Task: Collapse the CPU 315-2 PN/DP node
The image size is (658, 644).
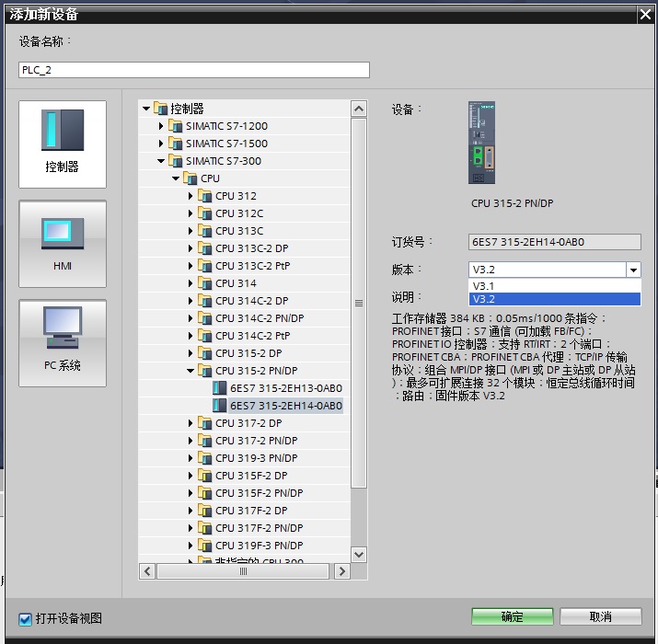Action: (x=190, y=371)
